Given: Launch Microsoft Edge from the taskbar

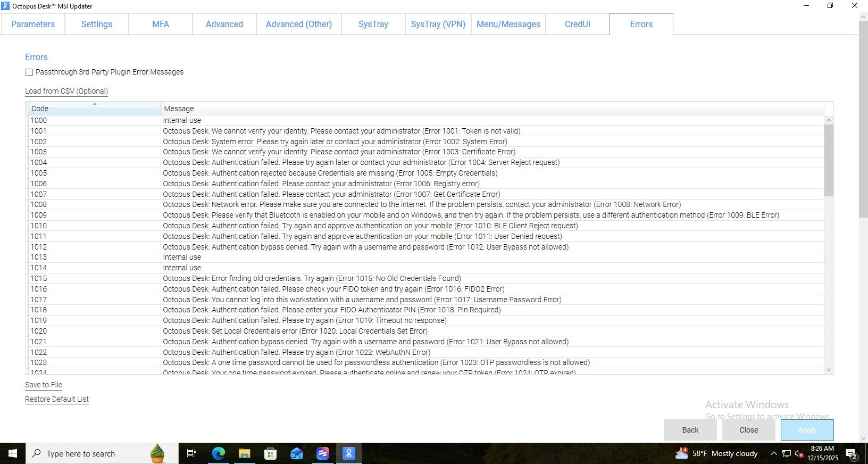Looking at the screenshot, I should click(x=218, y=453).
